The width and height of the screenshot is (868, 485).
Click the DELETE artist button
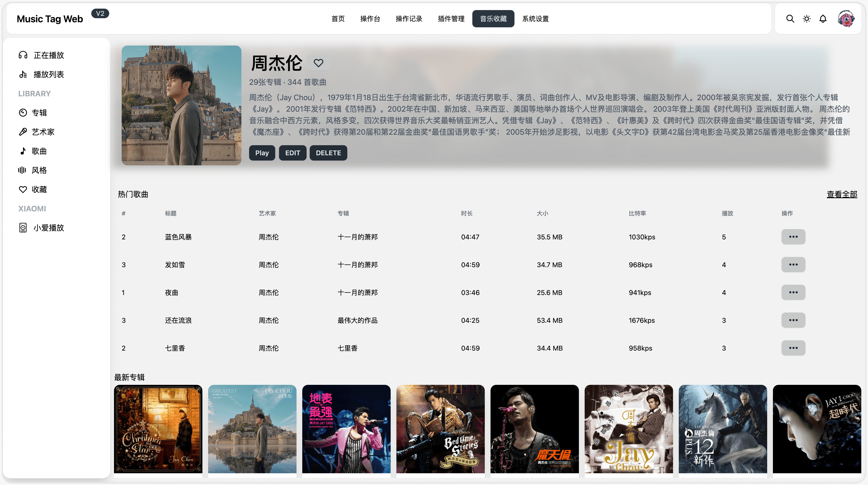[x=328, y=153]
